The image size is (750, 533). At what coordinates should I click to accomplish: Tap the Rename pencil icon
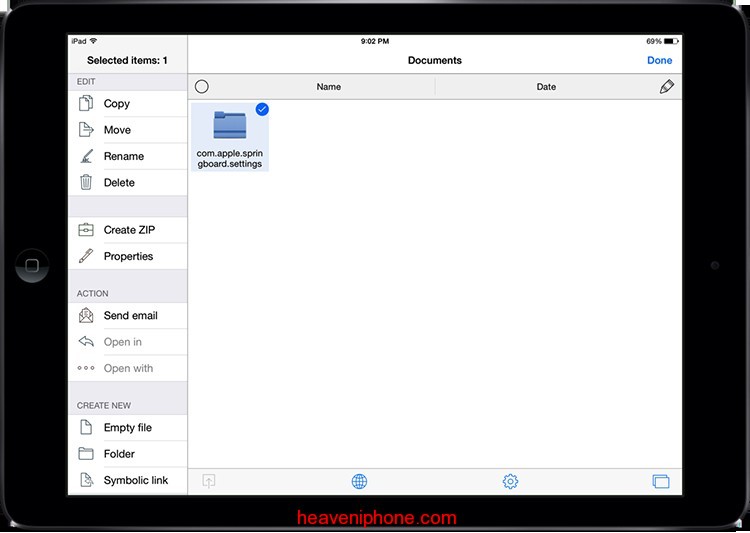87,156
